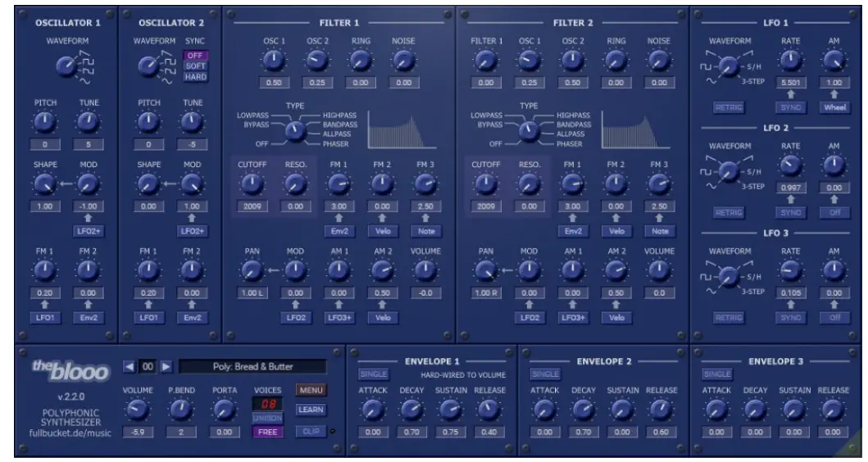Click theblooo logo
This screenshot has width=868, height=462.
tap(70, 371)
